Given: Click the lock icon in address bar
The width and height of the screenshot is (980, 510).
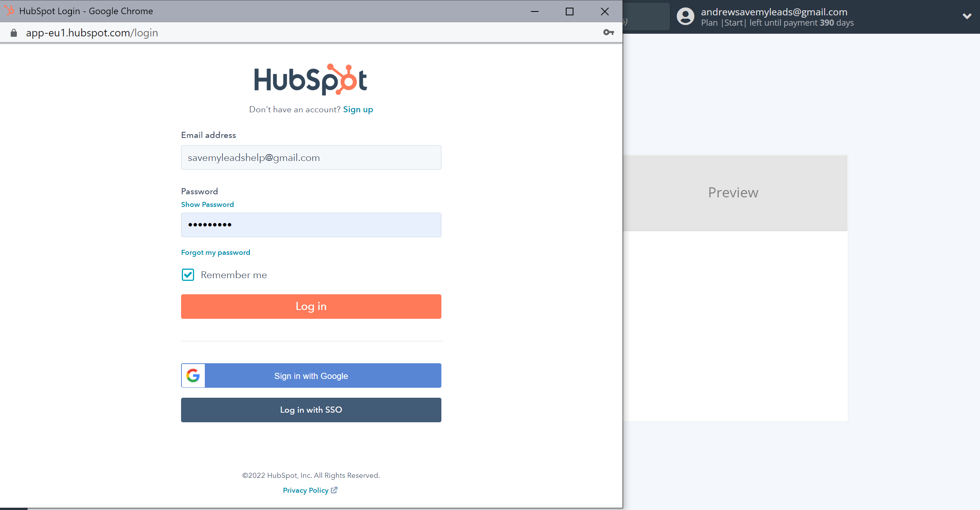Looking at the screenshot, I should point(14,33).
